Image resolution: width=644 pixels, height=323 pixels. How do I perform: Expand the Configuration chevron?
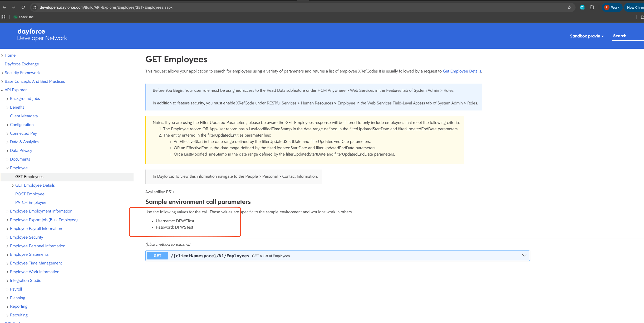7,125
